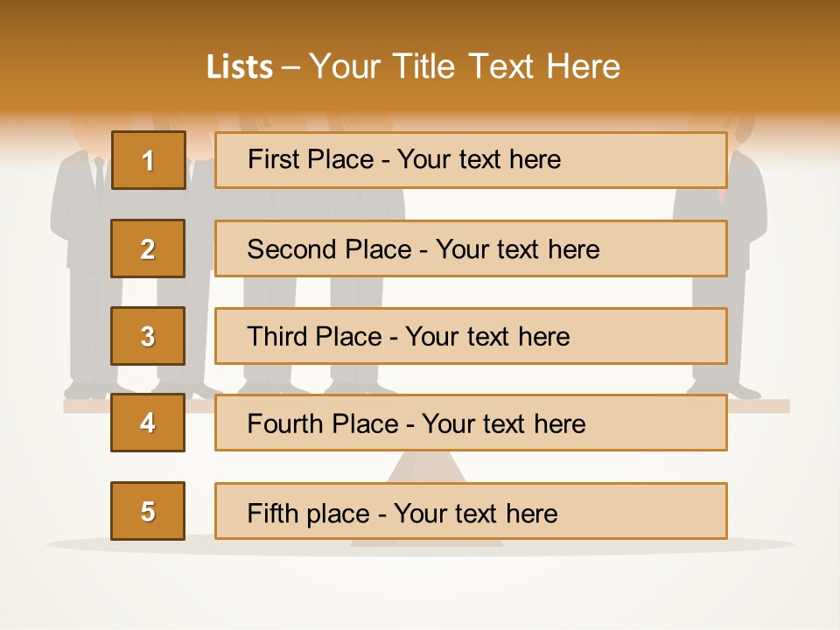
Task: Select the left end of the seesaw plank
Action: pyautogui.click(x=86, y=406)
